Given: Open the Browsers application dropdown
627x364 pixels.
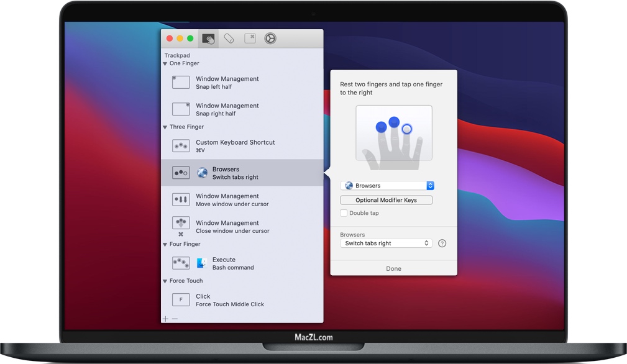Looking at the screenshot, I should pyautogui.click(x=387, y=186).
